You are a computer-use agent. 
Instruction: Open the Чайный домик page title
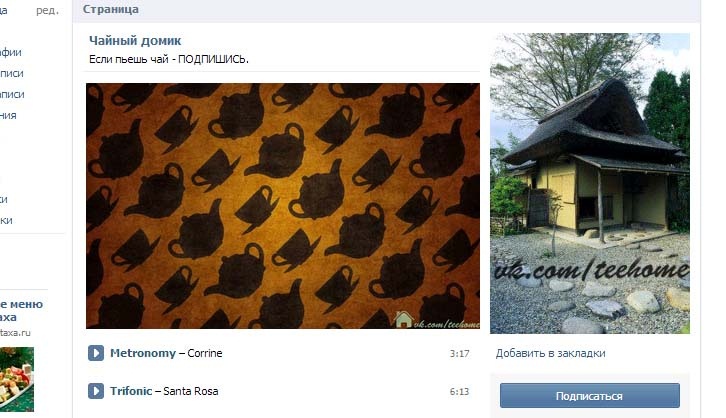click(135, 41)
